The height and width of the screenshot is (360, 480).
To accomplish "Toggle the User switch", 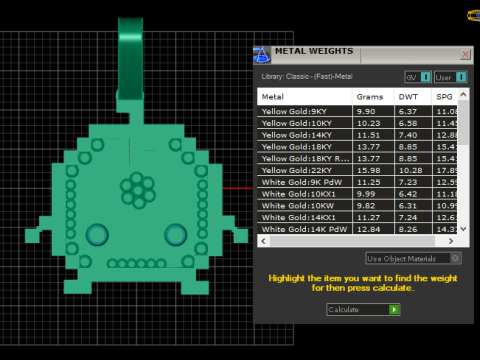I will [450, 77].
